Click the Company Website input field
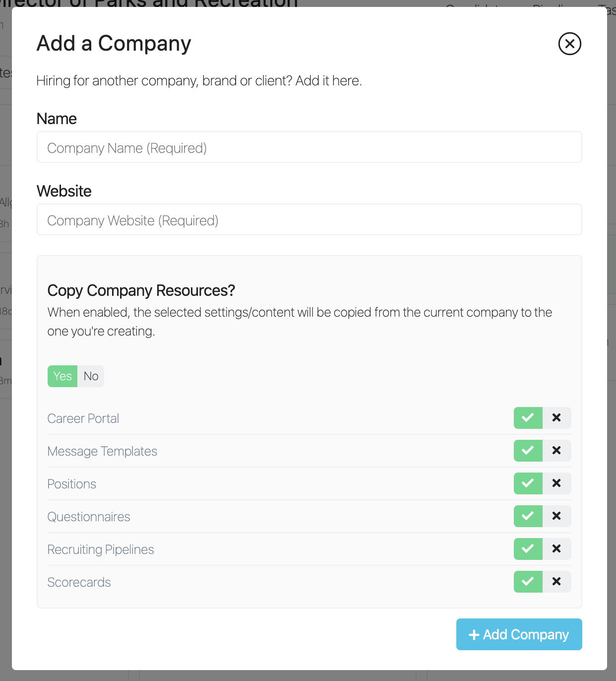The width and height of the screenshot is (616, 681). click(x=309, y=220)
